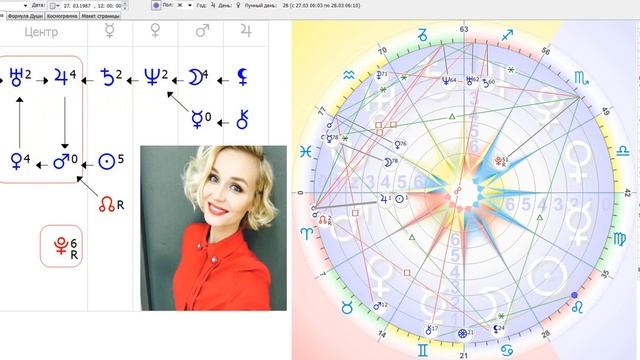Screen dimensions: 640x360
Task: Switch to the Космограмма tab
Action: pyautogui.click(x=62, y=16)
